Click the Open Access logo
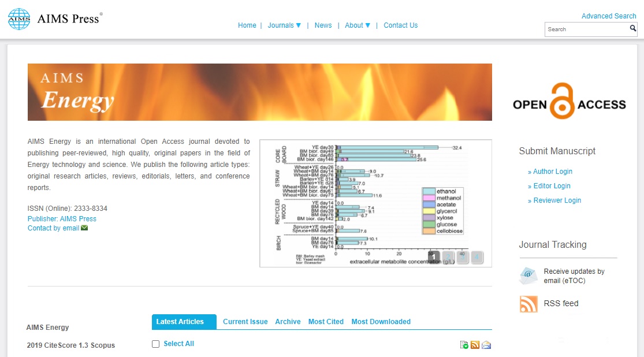The image size is (644, 357). point(569,101)
